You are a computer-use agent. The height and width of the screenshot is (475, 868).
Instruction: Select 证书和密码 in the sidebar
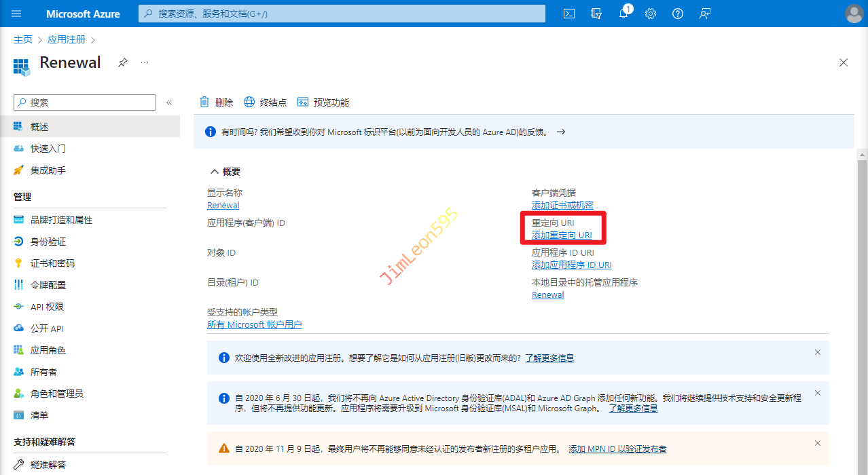(x=52, y=263)
